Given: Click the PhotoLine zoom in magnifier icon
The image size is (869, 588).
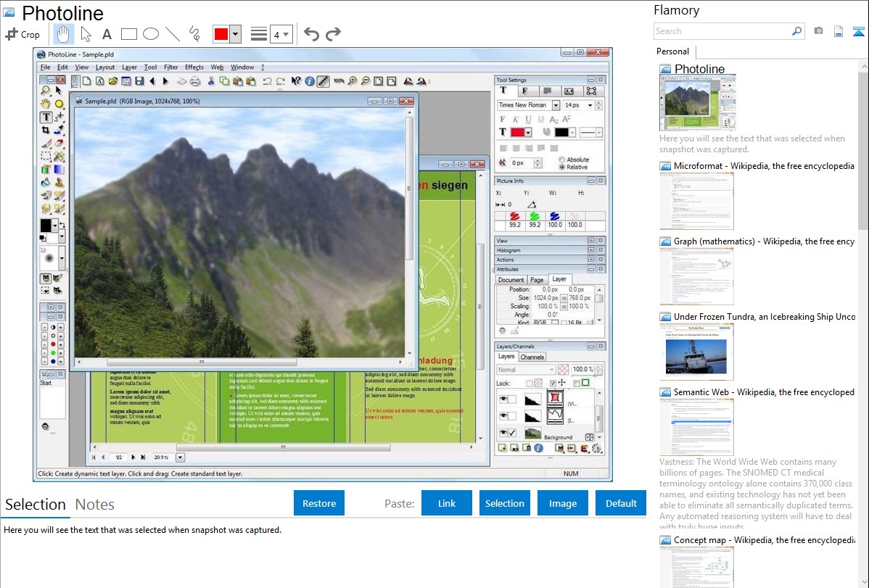Looking at the screenshot, I should tap(352, 81).
